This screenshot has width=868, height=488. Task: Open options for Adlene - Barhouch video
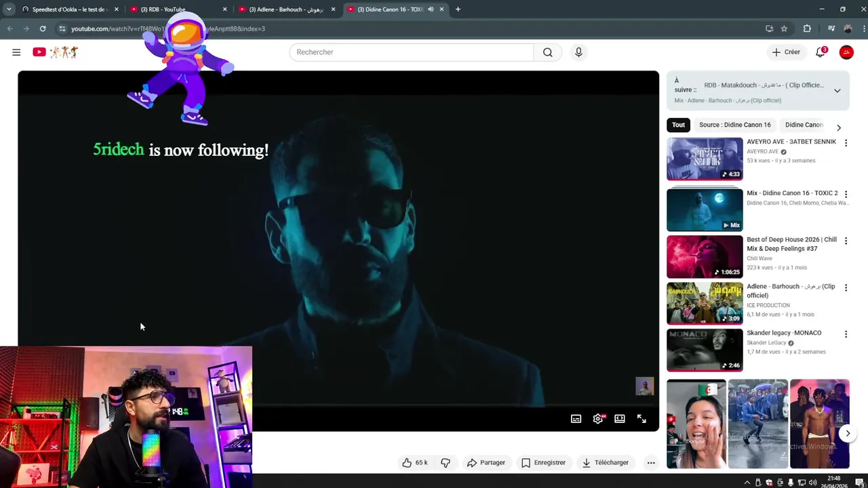pyautogui.click(x=846, y=287)
